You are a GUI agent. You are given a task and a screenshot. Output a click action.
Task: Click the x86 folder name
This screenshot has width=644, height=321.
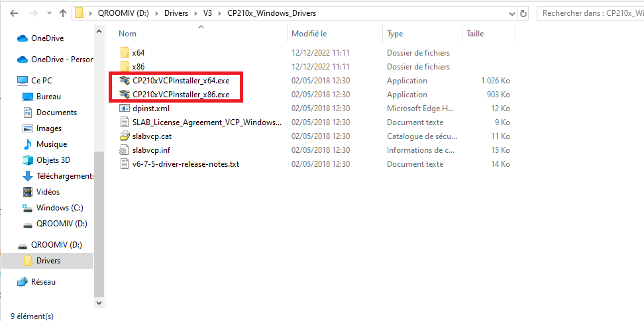(138, 67)
